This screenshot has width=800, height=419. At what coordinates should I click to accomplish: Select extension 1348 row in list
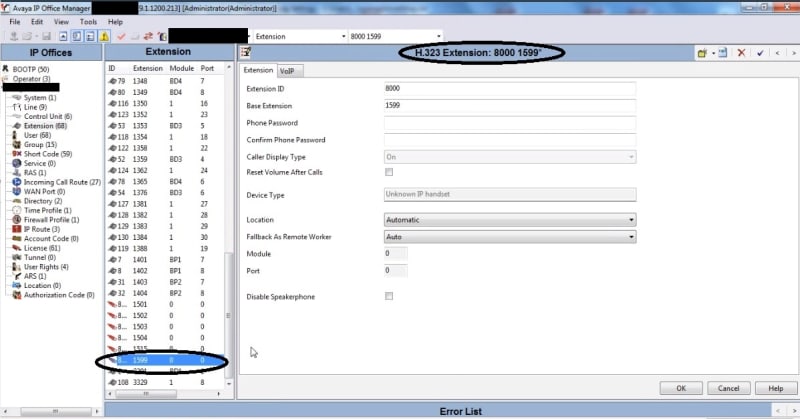pos(165,81)
